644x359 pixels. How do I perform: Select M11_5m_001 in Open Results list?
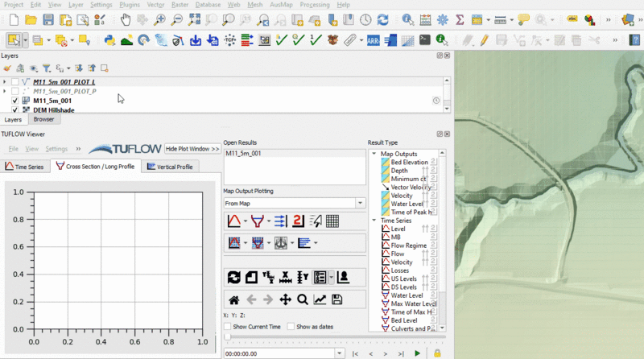pos(243,153)
